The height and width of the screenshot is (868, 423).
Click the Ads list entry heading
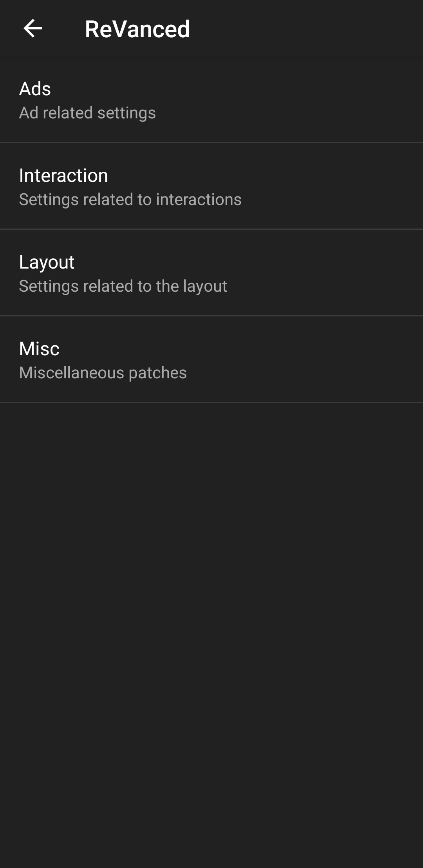35,89
